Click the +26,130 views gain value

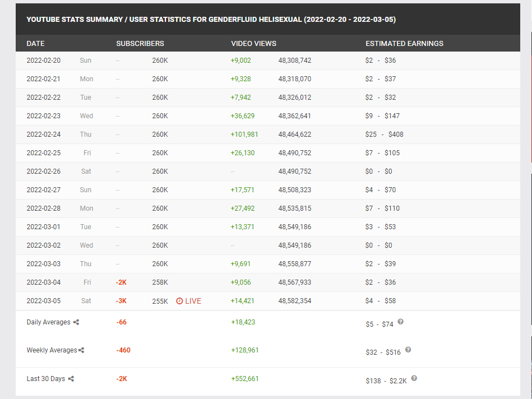pos(243,152)
